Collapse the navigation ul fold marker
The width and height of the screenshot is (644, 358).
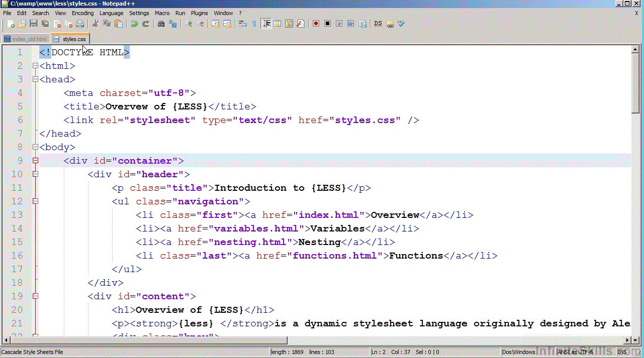coord(35,201)
